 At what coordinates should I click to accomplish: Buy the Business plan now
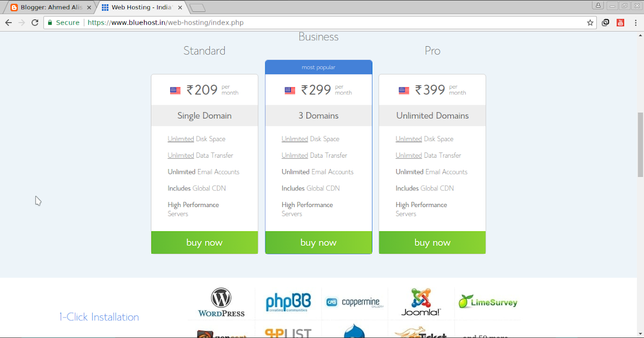tap(319, 243)
